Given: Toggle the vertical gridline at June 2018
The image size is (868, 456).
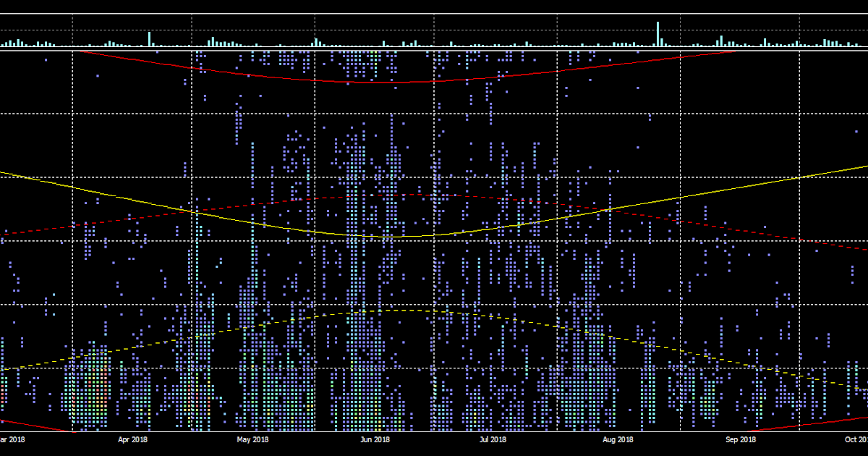Looking at the screenshot, I should 433,217.
